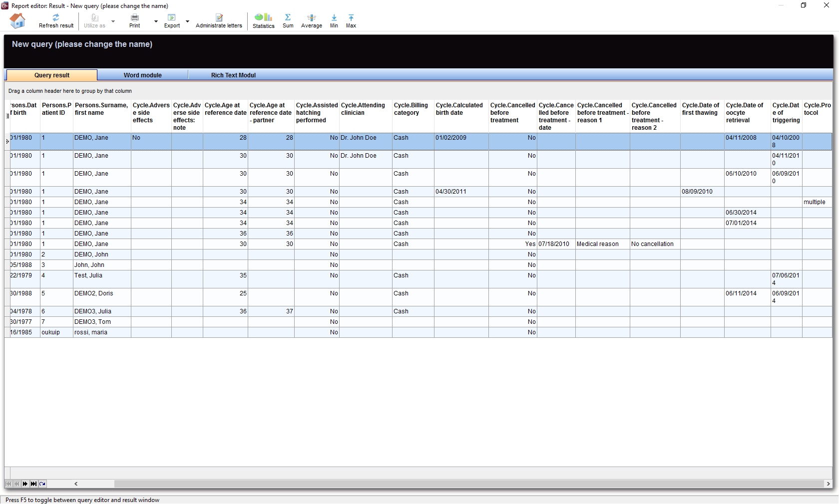Viewport: 839px width, 504px height.
Task: Go to the previous page of records
Action: click(17, 484)
